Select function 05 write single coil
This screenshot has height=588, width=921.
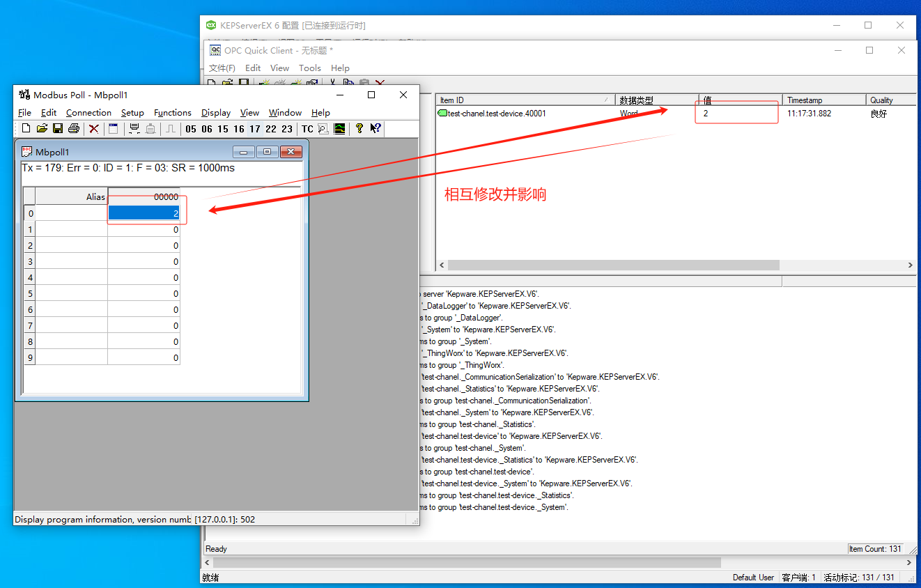(x=191, y=129)
